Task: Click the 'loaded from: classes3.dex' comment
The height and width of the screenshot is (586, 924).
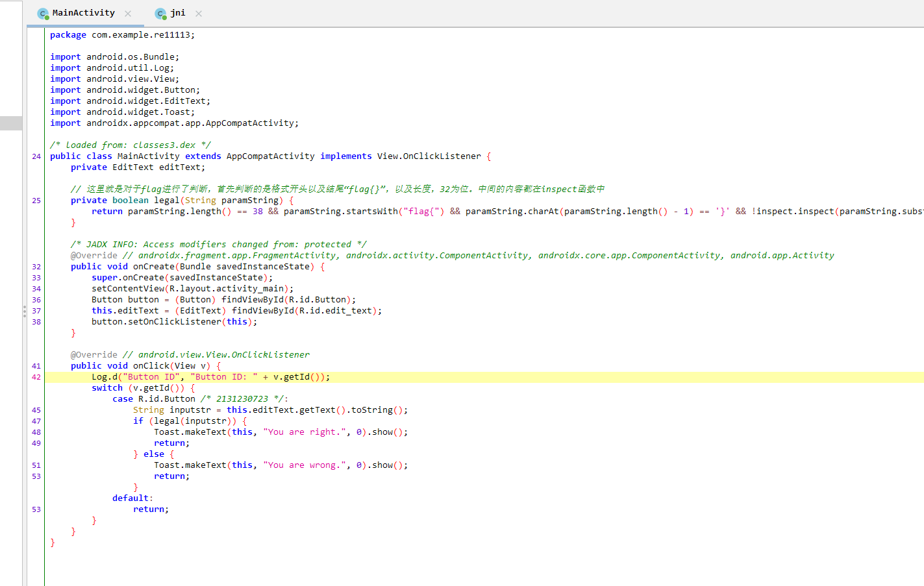Action: [130, 145]
